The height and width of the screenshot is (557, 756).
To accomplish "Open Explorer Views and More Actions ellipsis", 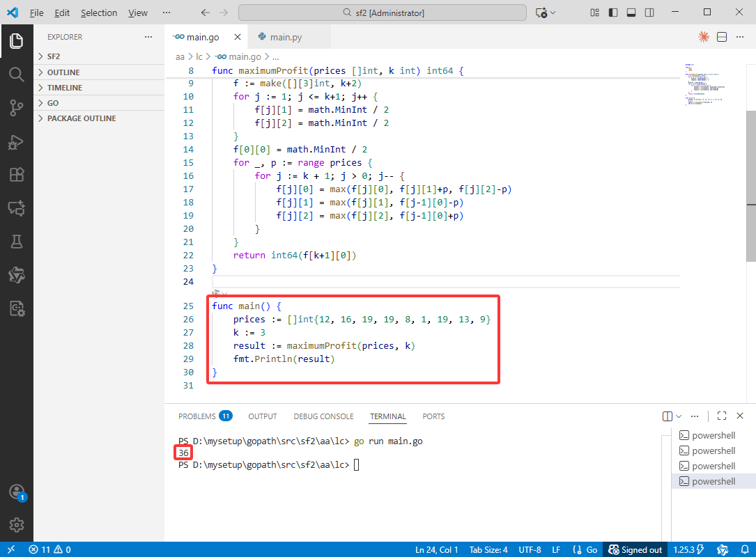I will (148, 37).
